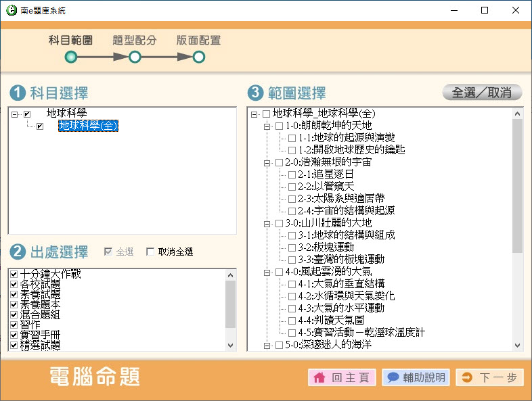This screenshot has height=401, width=532.
Task: Uncheck 十分鐘大作戰 source checkbox
Action: [x=14, y=275]
